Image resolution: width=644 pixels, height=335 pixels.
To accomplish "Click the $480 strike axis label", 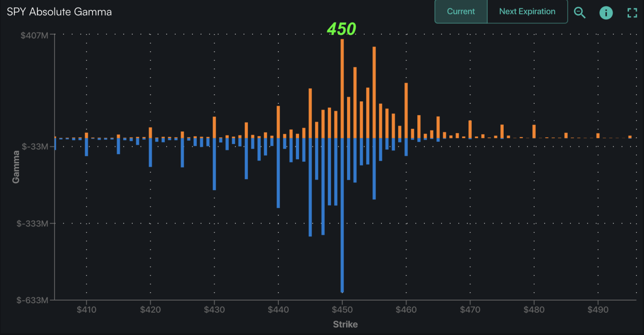I will (x=534, y=310).
